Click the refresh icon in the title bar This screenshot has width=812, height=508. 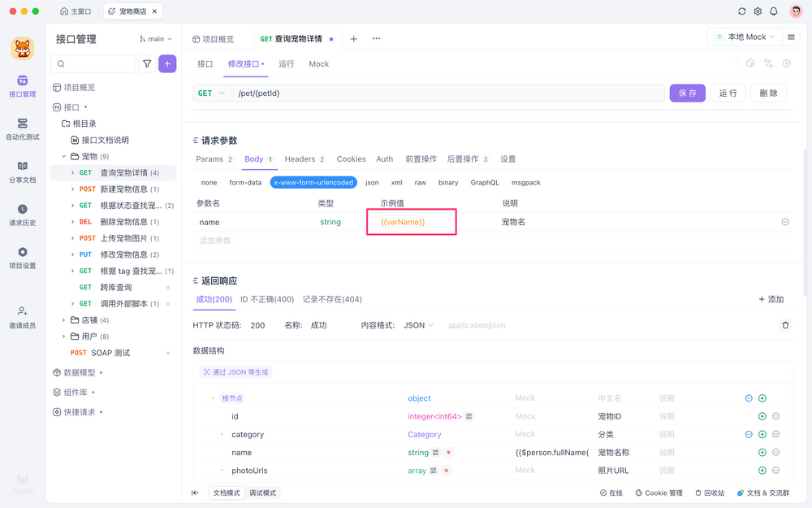(741, 11)
